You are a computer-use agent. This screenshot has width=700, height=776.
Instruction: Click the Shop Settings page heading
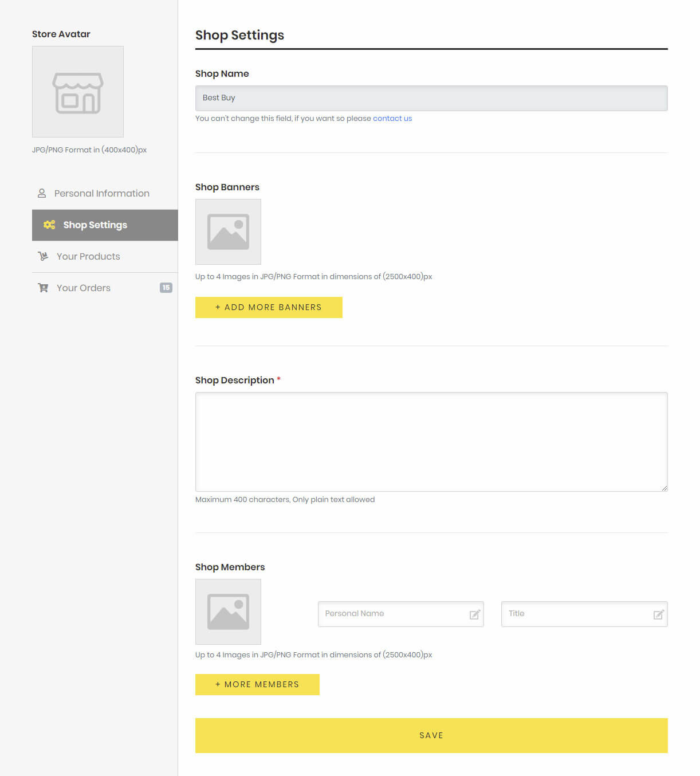coord(239,35)
